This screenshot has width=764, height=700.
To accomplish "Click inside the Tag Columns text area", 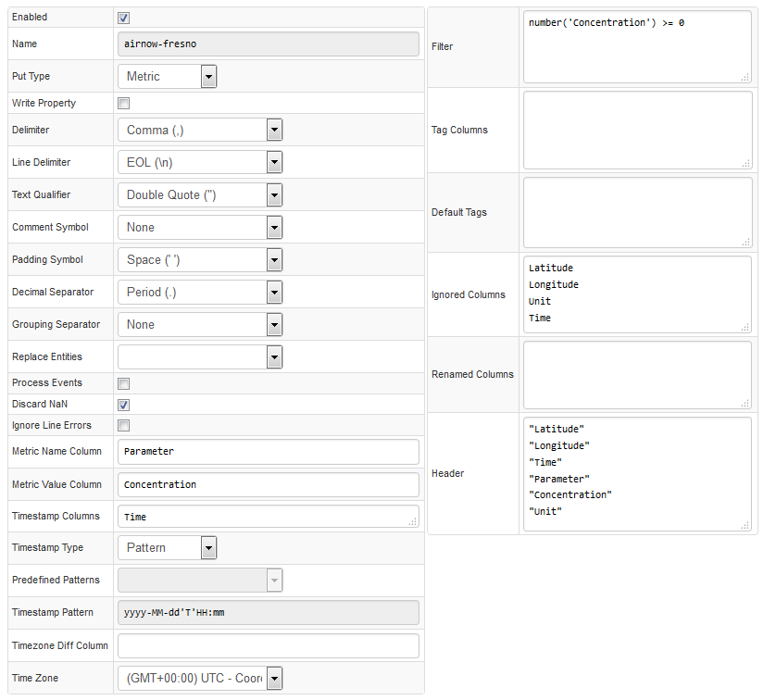I will pos(637,130).
